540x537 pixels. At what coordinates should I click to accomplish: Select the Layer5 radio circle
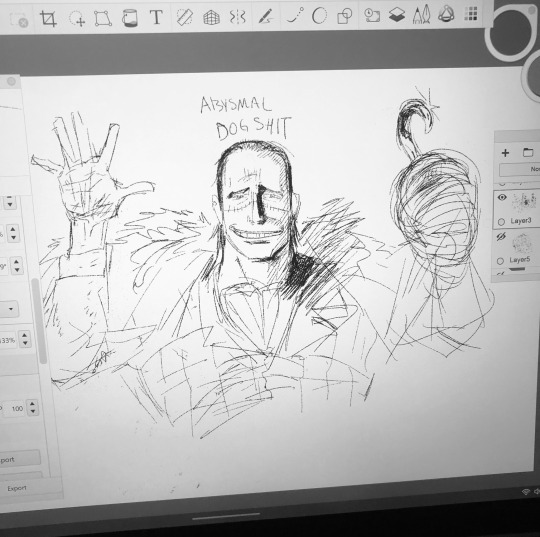(x=500, y=261)
